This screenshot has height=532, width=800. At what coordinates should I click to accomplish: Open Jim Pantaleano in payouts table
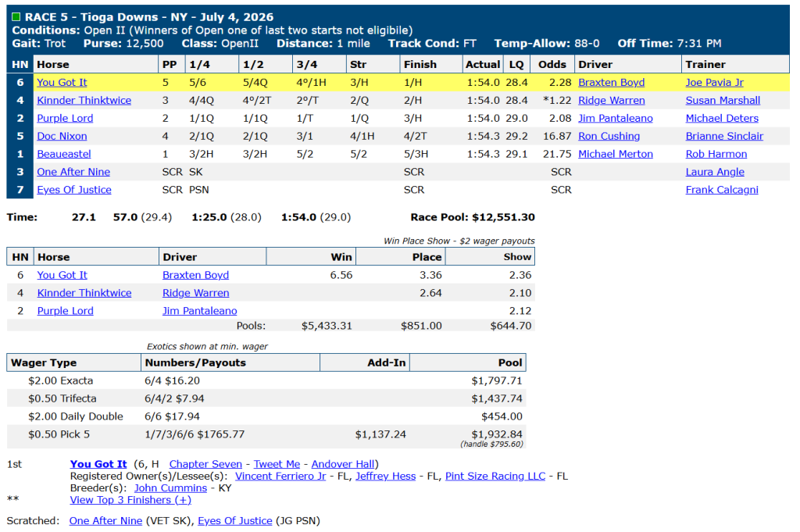click(199, 311)
